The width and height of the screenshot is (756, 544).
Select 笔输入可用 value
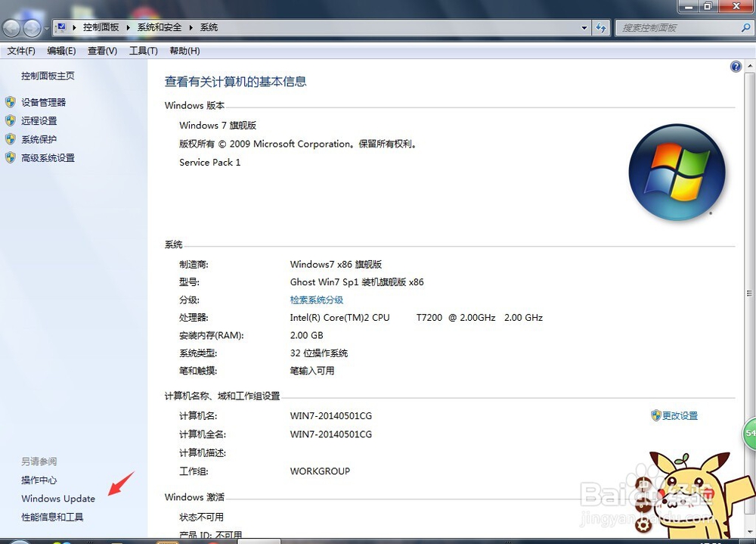point(312,371)
